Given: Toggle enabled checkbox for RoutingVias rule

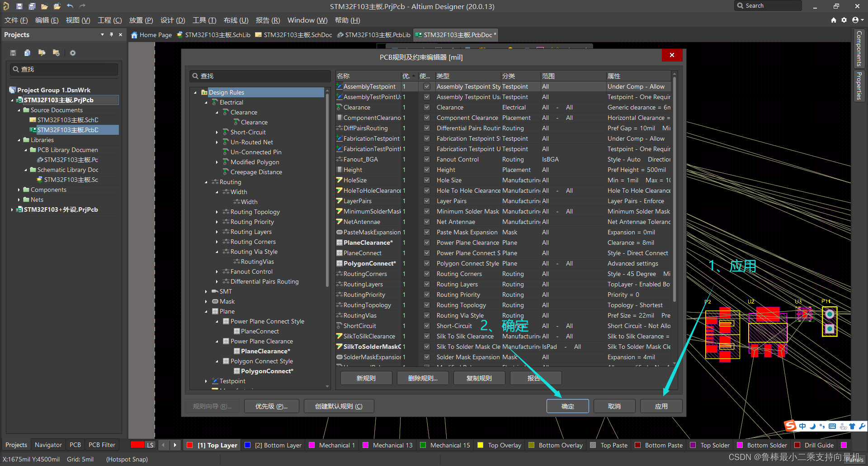Looking at the screenshot, I should click(426, 315).
